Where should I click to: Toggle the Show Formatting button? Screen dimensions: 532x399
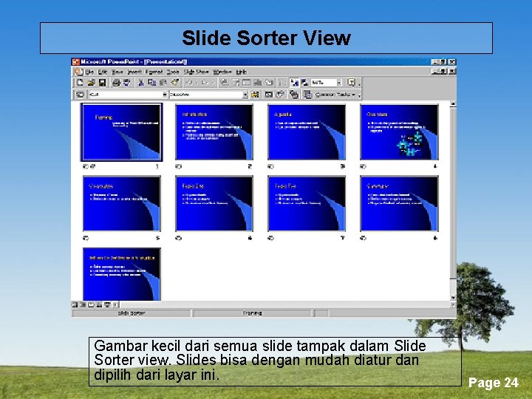point(294,83)
